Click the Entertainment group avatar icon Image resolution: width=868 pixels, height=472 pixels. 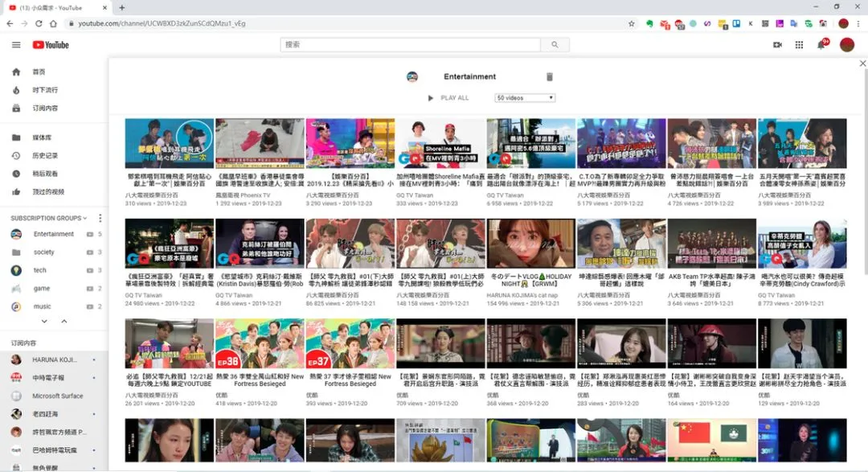(x=16, y=234)
